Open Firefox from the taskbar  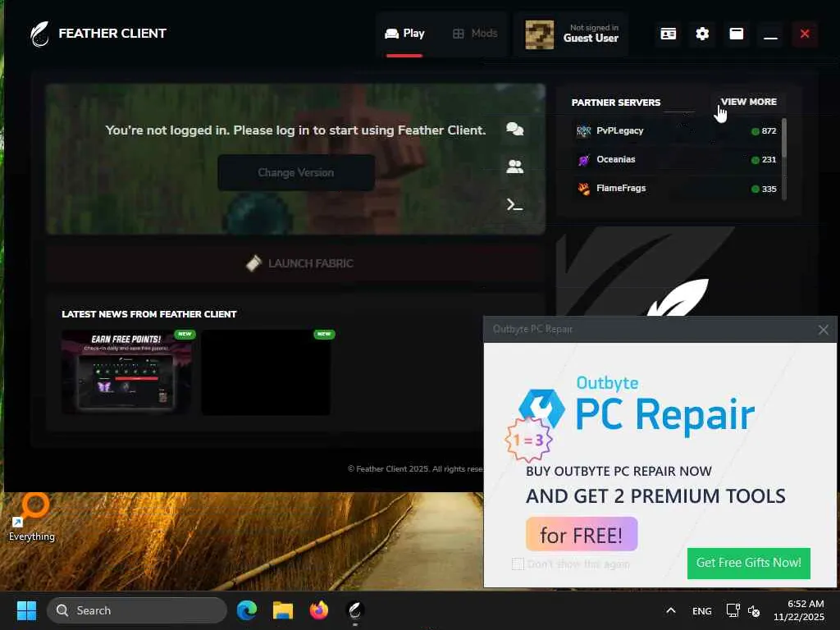(319, 610)
